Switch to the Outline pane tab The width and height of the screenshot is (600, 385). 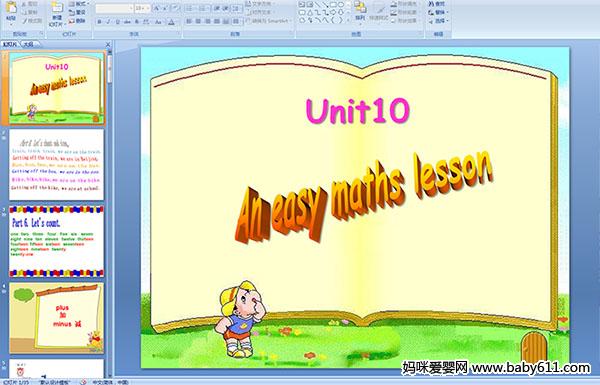(28, 44)
